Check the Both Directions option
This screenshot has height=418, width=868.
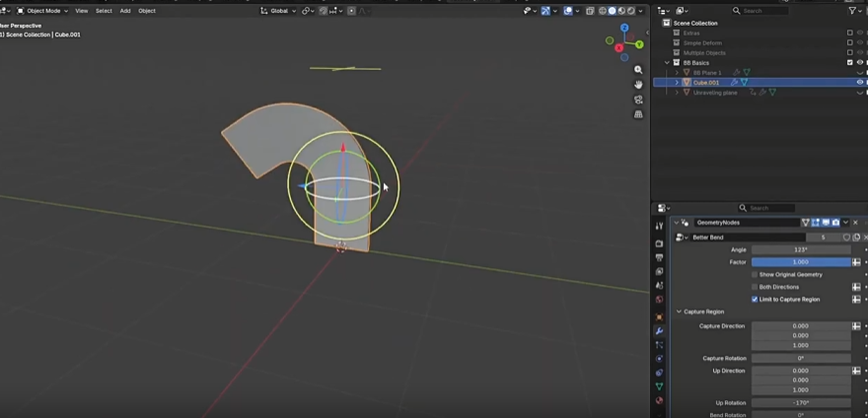point(755,287)
